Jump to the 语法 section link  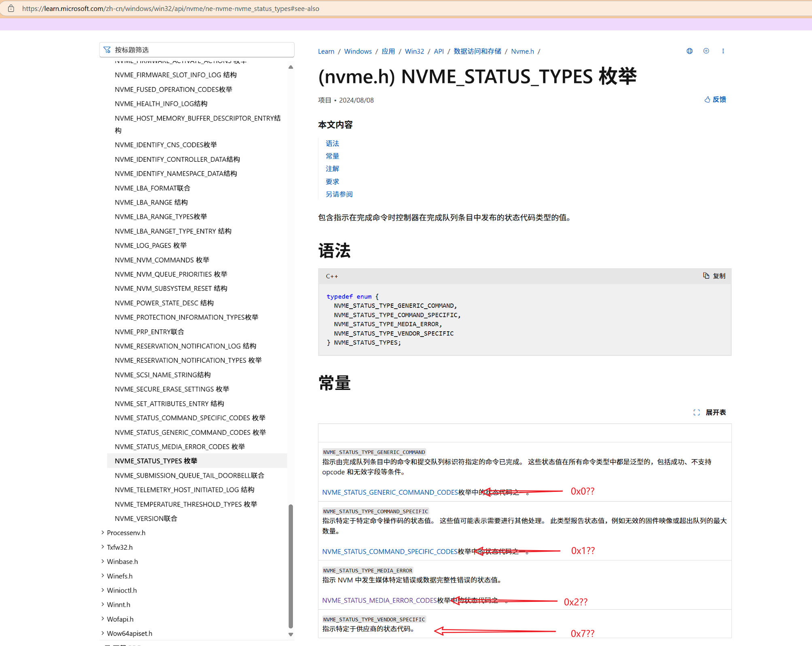tap(332, 144)
